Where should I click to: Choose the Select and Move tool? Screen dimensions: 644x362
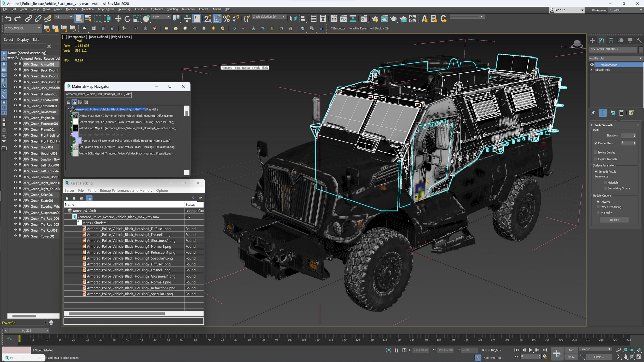point(118,19)
